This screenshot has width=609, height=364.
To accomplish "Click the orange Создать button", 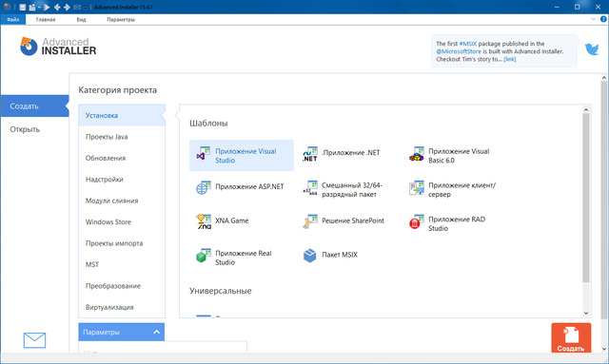I will point(571,337).
